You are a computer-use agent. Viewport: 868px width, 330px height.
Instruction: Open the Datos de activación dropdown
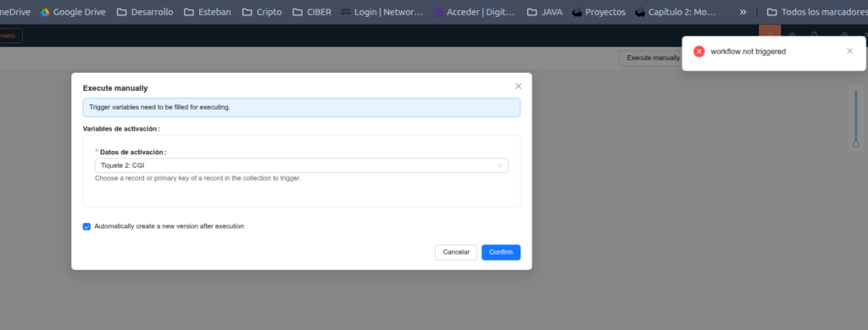pyautogui.click(x=302, y=165)
